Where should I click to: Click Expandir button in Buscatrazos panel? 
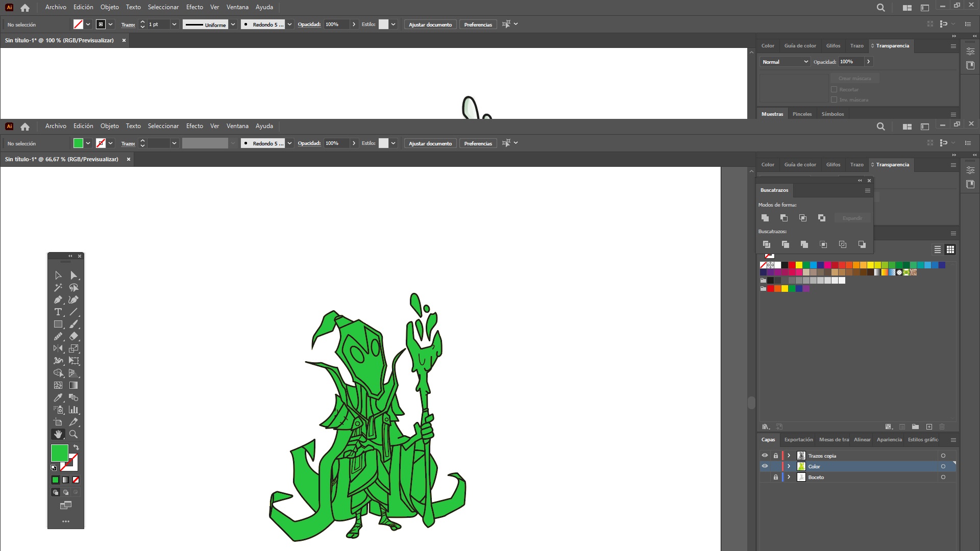pos(852,218)
